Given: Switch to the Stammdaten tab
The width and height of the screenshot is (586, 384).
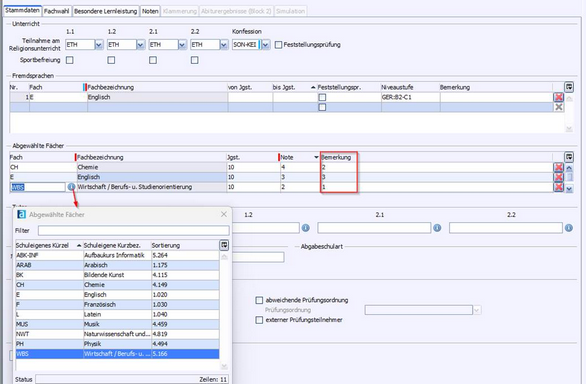Looking at the screenshot, I should pyautogui.click(x=22, y=10).
